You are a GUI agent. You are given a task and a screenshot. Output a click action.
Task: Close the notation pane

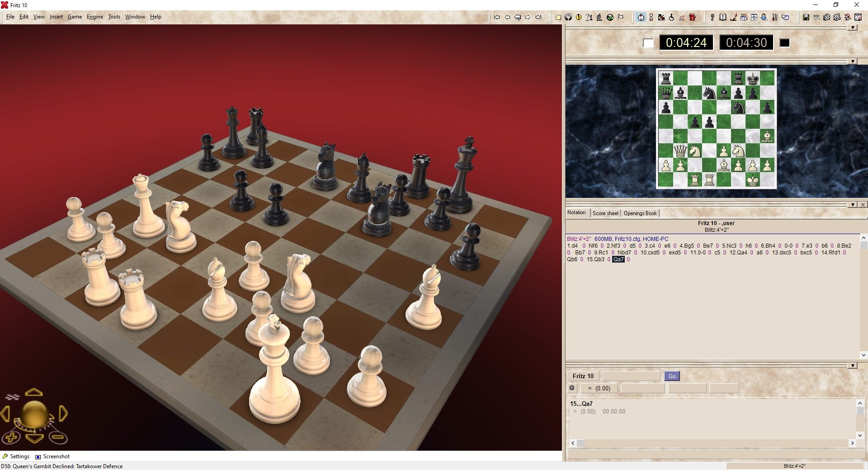tap(863, 205)
